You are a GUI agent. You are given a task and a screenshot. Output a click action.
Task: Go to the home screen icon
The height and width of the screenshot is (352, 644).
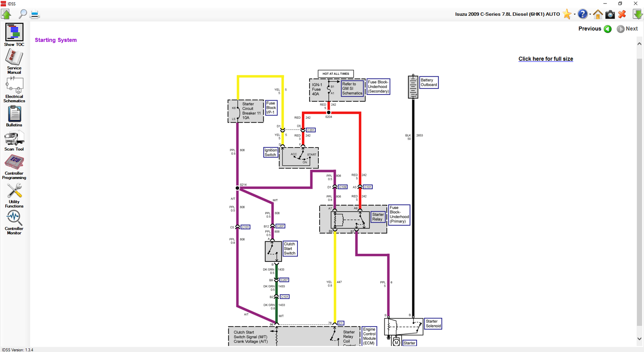598,14
